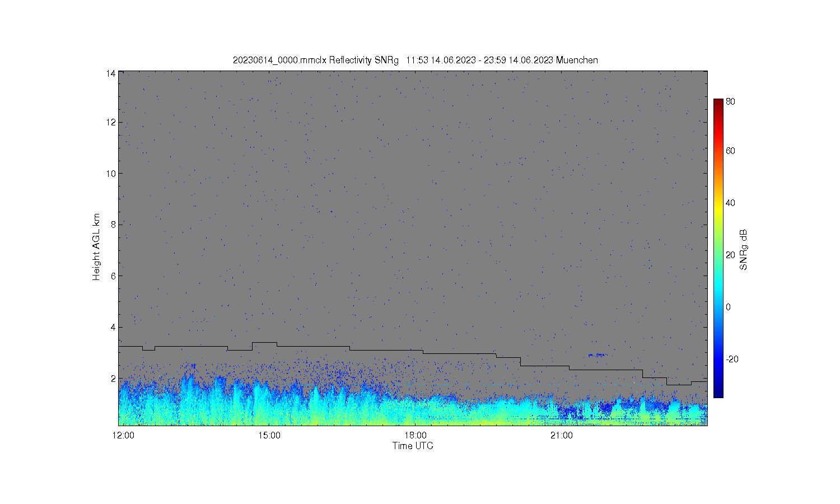This screenshot has width=840, height=504.
Task: Select the 18:00 time tick label
Action: [x=416, y=436]
